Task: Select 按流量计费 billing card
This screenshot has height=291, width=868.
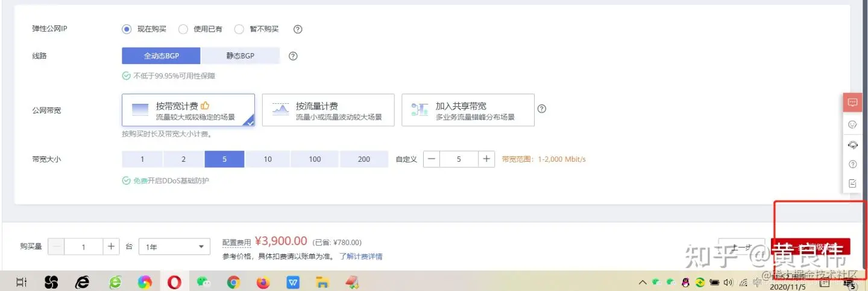Action: pyautogui.click(x=328, y=110)
